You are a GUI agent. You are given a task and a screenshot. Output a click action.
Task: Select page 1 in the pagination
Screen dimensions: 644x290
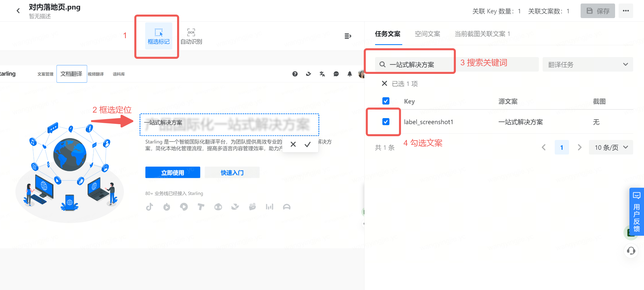(x=561, y=148)
